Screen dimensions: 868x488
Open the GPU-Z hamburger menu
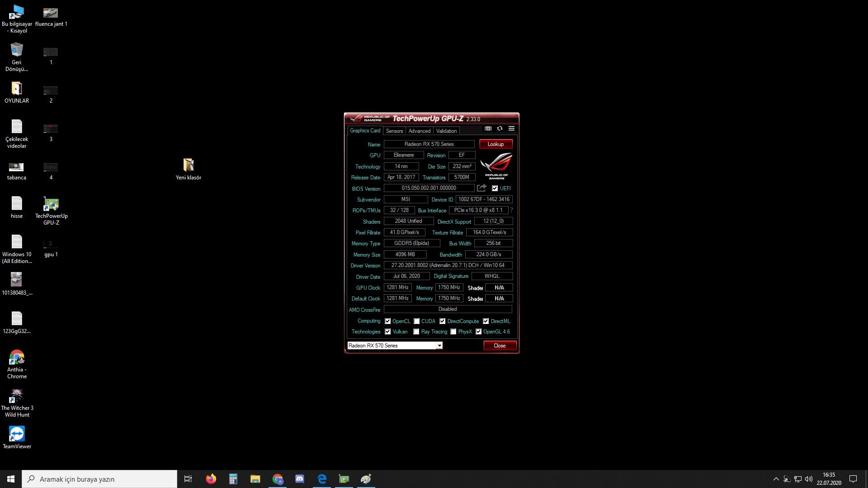coord(511,129)
